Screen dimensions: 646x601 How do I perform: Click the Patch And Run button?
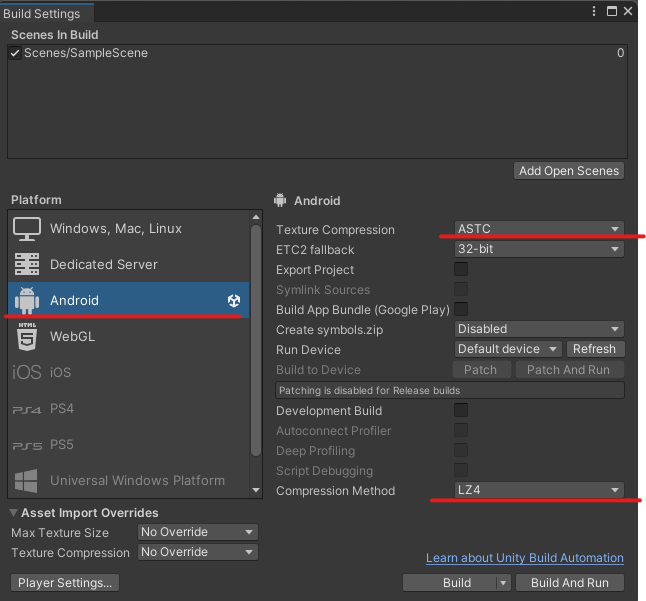tap(569, 369)
